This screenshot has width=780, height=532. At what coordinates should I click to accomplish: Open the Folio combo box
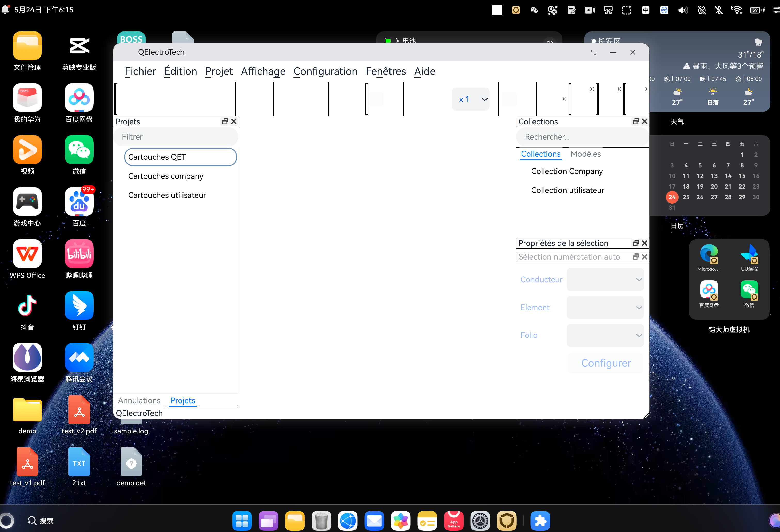605,335
